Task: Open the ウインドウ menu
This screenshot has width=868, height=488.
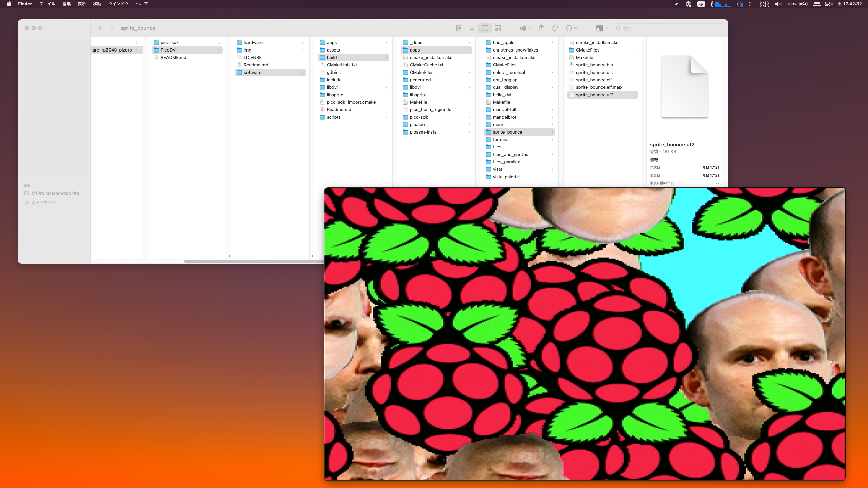Action: click(118, 4)
